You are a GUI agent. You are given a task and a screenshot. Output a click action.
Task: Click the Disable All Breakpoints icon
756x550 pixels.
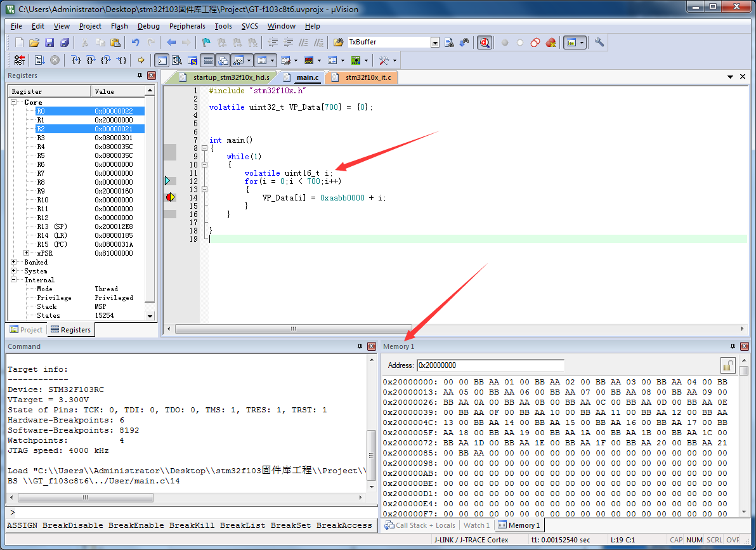(x=535, y=43)
